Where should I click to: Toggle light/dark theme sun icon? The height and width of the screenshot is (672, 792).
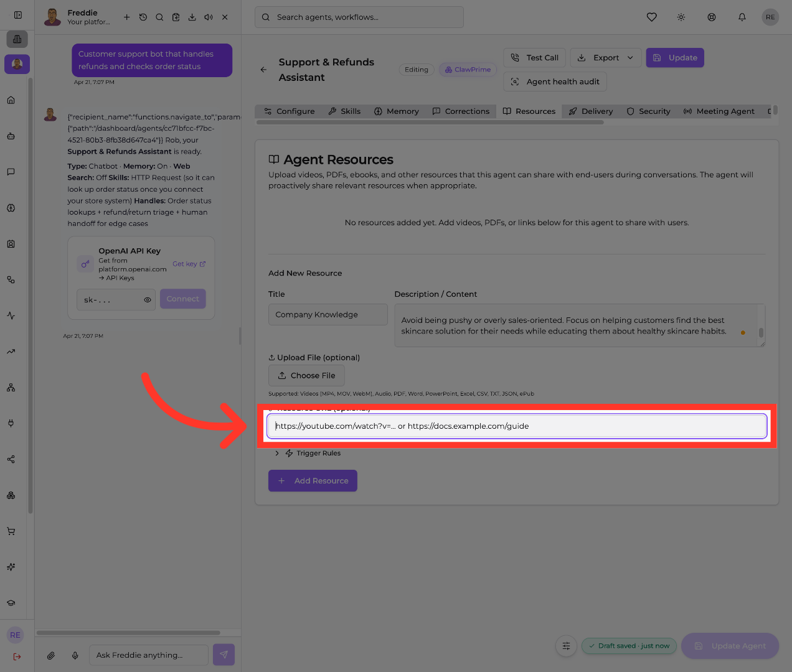tap(681, 17)
